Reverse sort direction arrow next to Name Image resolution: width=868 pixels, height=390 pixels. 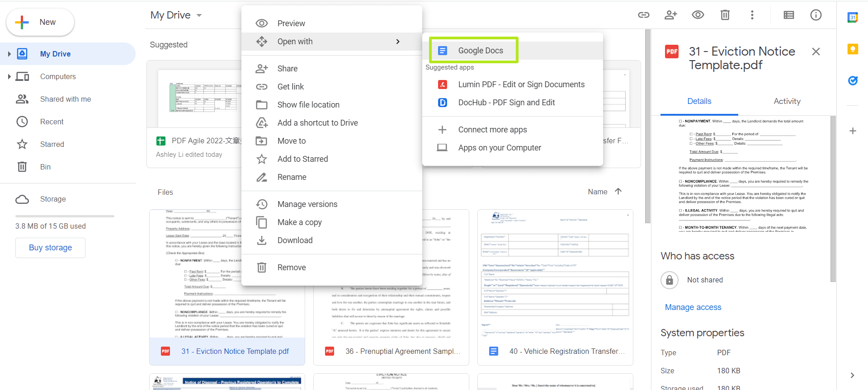pos(618,192)
